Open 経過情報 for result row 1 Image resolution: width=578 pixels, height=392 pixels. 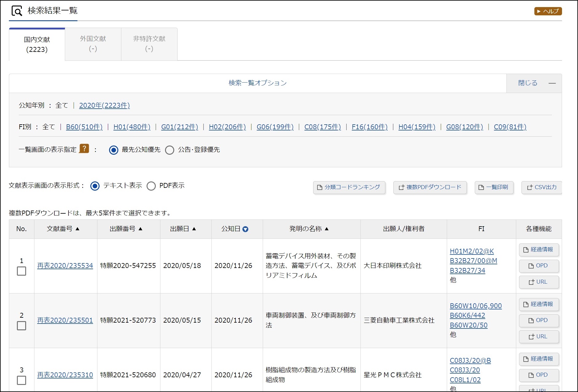point(539,250)
